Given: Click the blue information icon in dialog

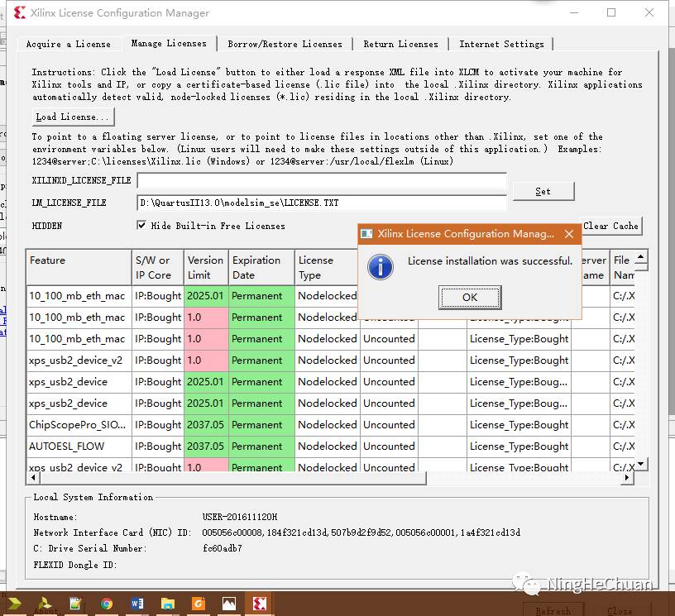Looking at the screenshot, I should (380, 266).
